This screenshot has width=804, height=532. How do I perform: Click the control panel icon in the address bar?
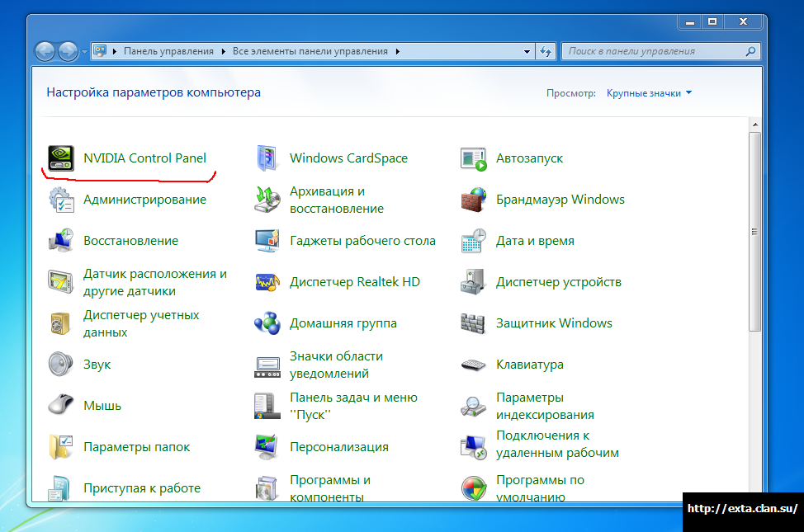[x=100, y=51]
